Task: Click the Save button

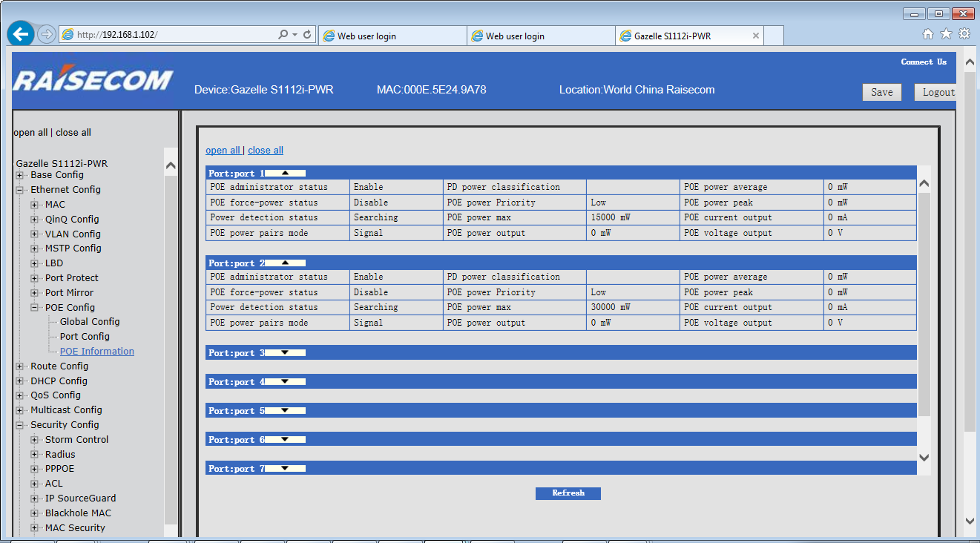Action: [881, 92]
